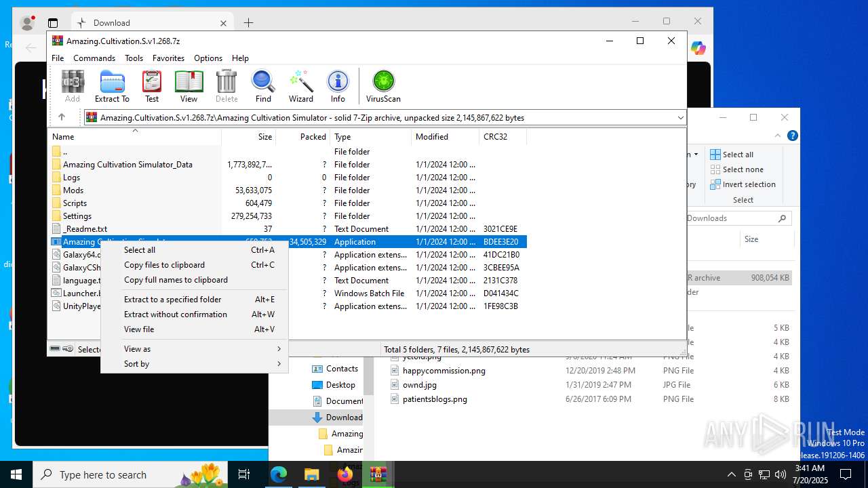The image size is (868, 488).
Task: Click Select none in Explorer ribbon
Action: (x=736, y=169)
